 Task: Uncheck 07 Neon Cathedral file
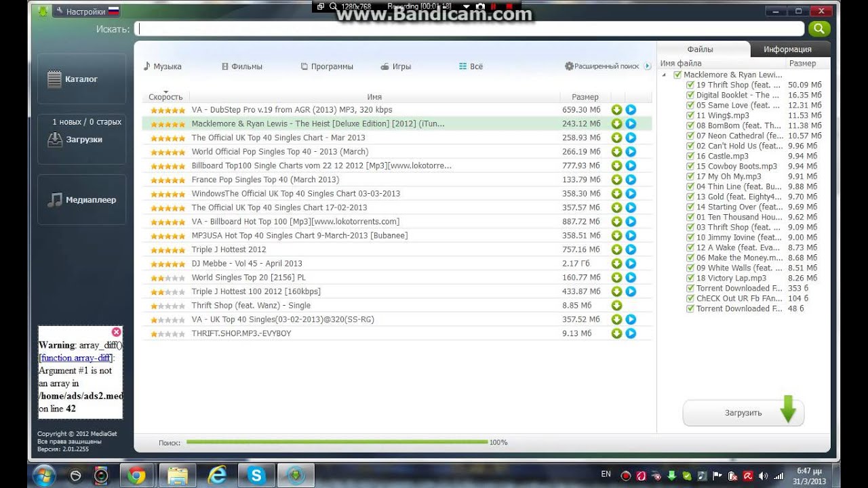(690, 136)
